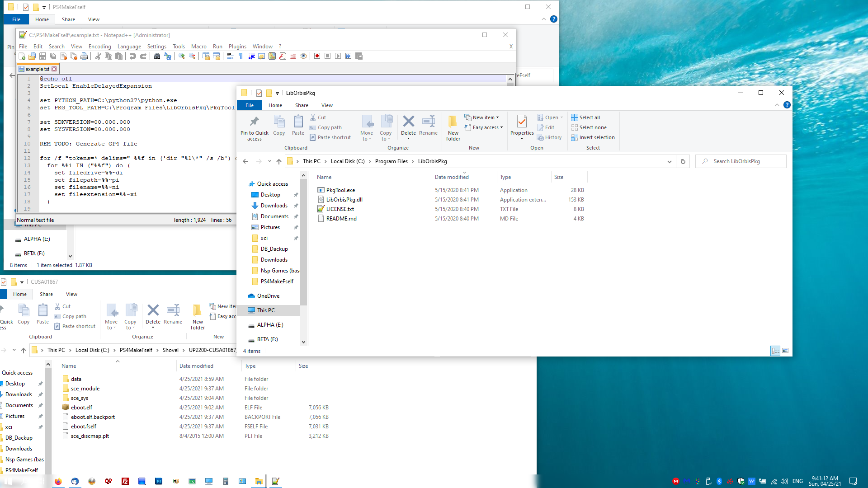Open the Move to dropdown in LibOrbisPkg
Viewport: 868px width, 488px height.
click(367, 128)
